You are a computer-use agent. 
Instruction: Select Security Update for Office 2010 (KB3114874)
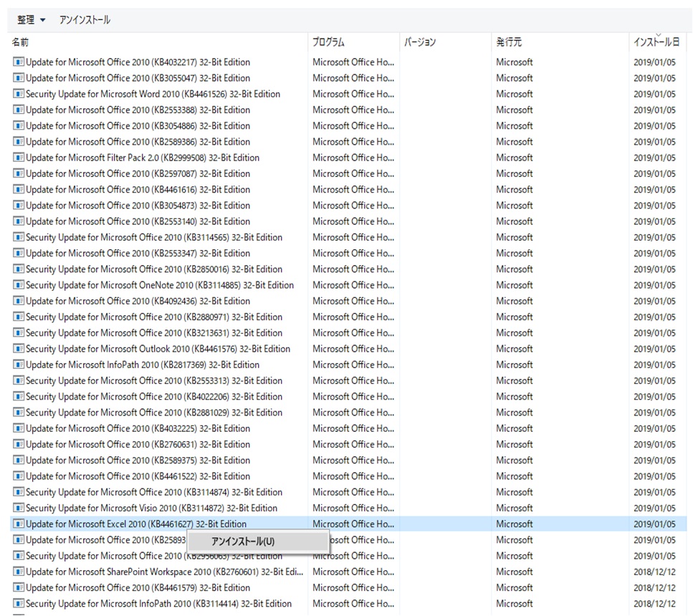coord(154,492)
